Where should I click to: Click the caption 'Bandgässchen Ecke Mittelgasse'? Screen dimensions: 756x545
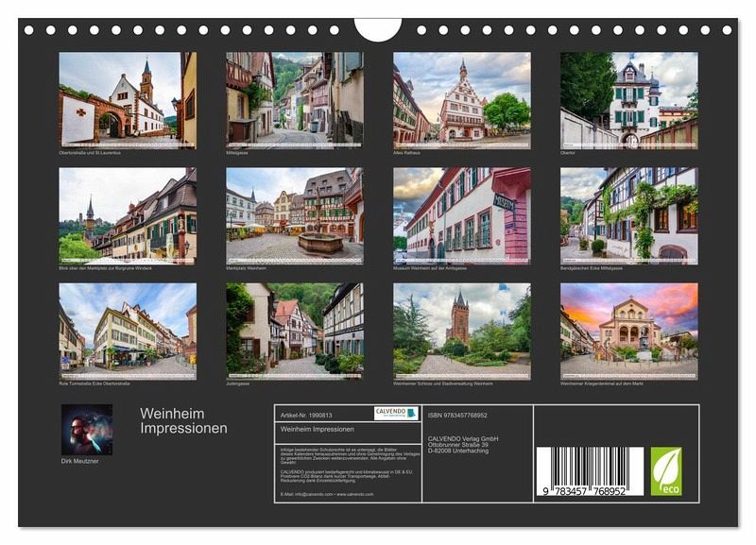(x=592, y=268)
